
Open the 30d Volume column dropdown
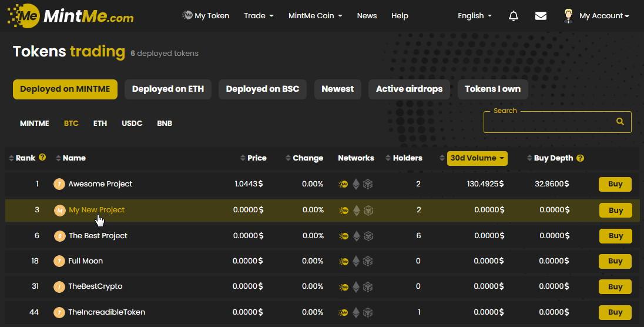pyautogui.click(x=477, y=158)
